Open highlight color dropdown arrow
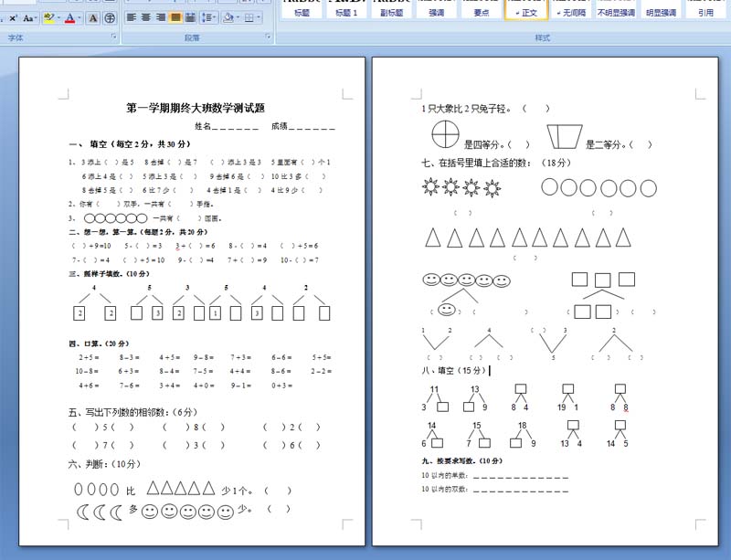Image resolution: width=731 pixels, height=560 pixels. [x=58, y=18]
